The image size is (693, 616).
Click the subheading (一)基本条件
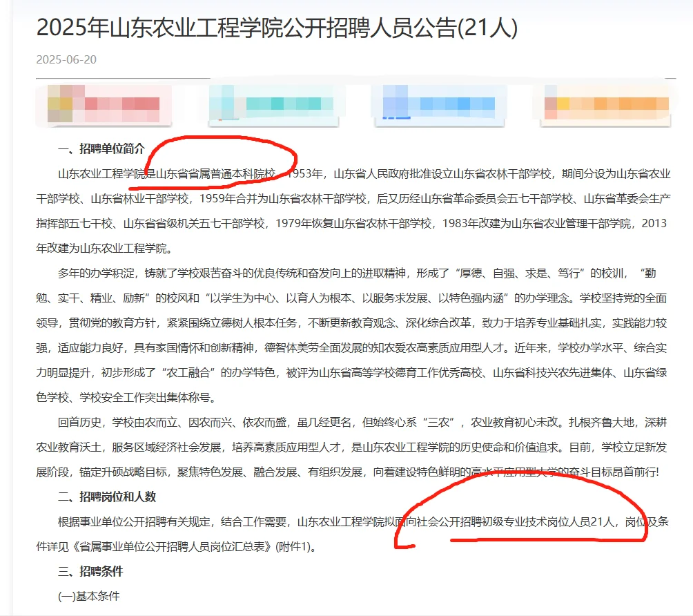89,596
